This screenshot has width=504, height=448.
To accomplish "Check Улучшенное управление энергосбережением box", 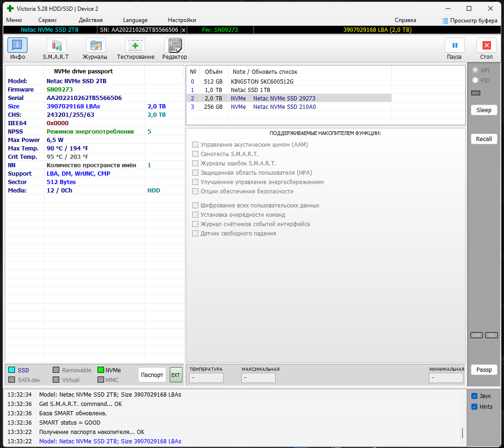I will (195, 182).
